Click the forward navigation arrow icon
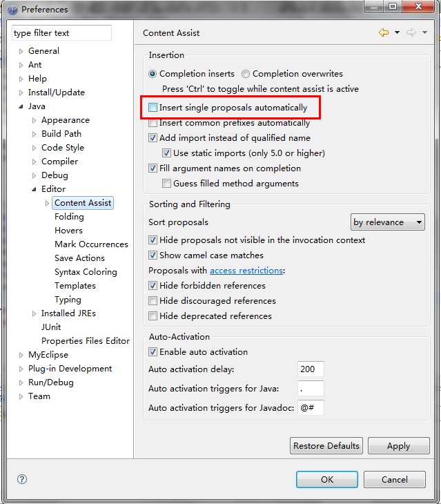 coord(411,32)
